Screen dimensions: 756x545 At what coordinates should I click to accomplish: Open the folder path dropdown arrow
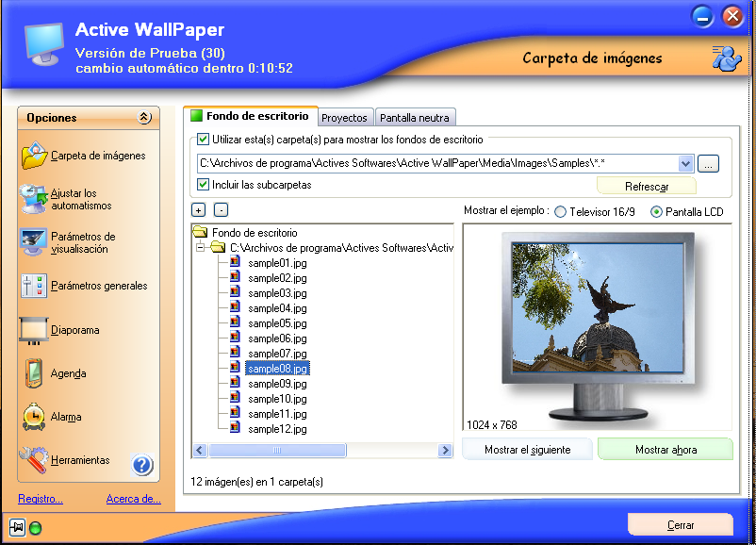pos(685,163)
